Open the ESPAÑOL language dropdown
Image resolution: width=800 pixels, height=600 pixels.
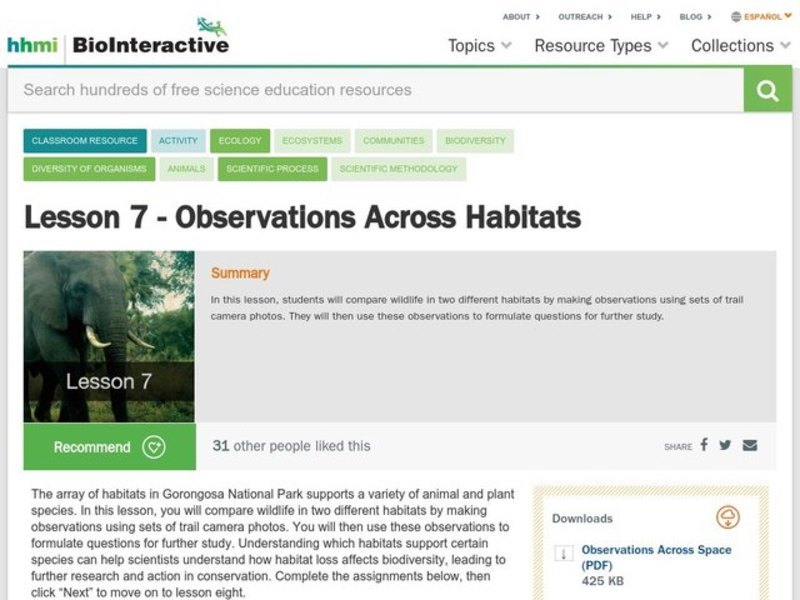(762, 16)
